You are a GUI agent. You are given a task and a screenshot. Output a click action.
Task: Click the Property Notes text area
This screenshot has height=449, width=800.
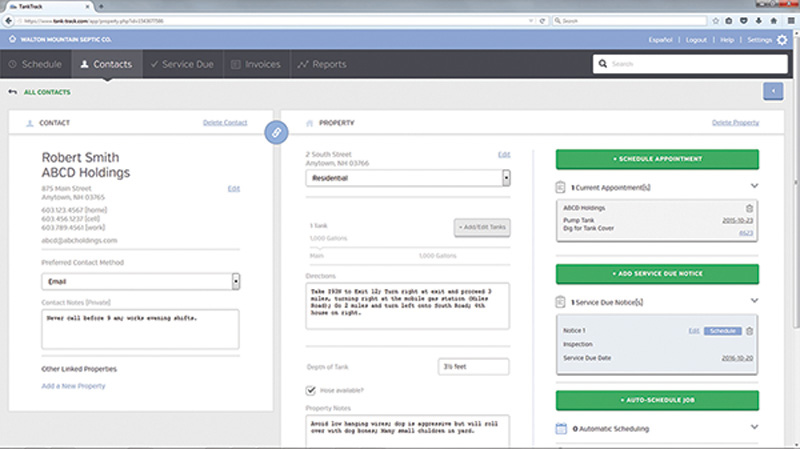click(x=408, y=431)
